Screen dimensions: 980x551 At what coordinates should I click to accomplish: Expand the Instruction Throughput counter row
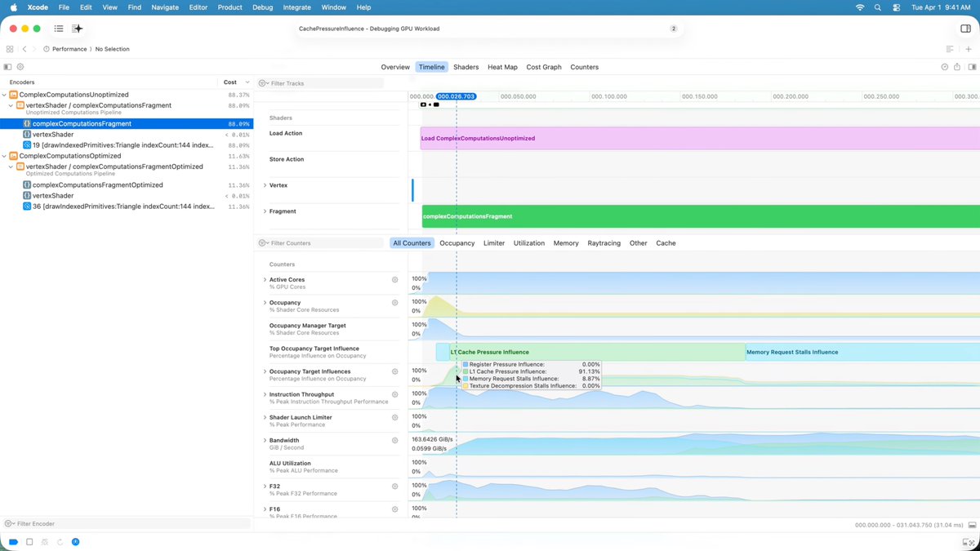(265, 394)
